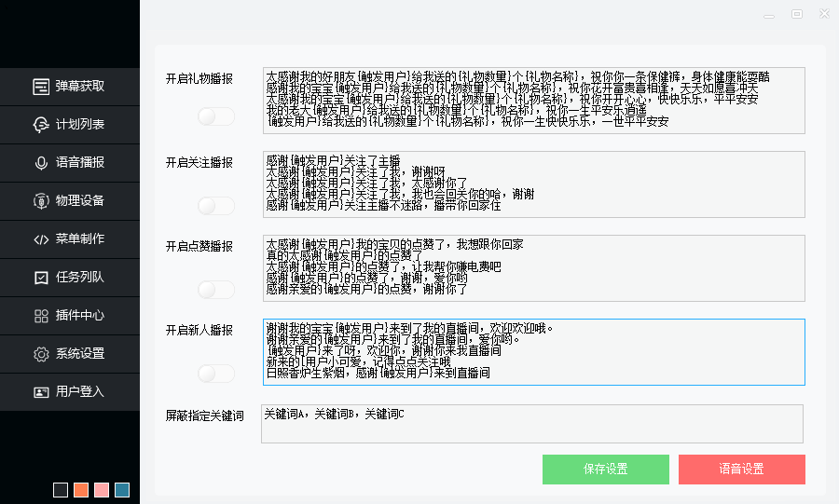Enable the 开启礼物播报 toggle

[215, 116]
